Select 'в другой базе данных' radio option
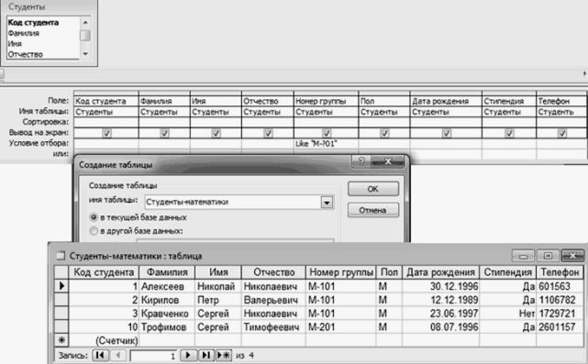 (x=94, y=231)
